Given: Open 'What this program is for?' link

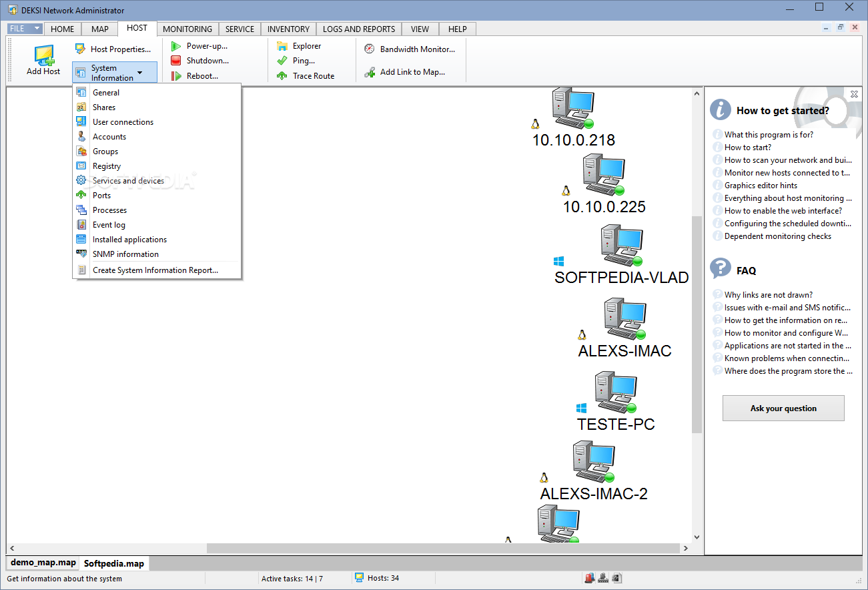Looking at the screenshot, I should click(x=769, y=134).
